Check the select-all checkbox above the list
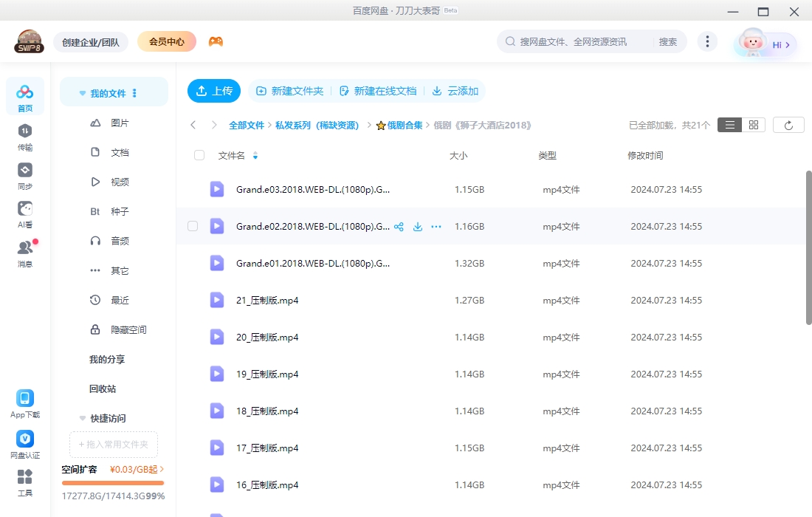Image resolution: width=812 pixels, height=517 pixels. [x=199, y=155]
